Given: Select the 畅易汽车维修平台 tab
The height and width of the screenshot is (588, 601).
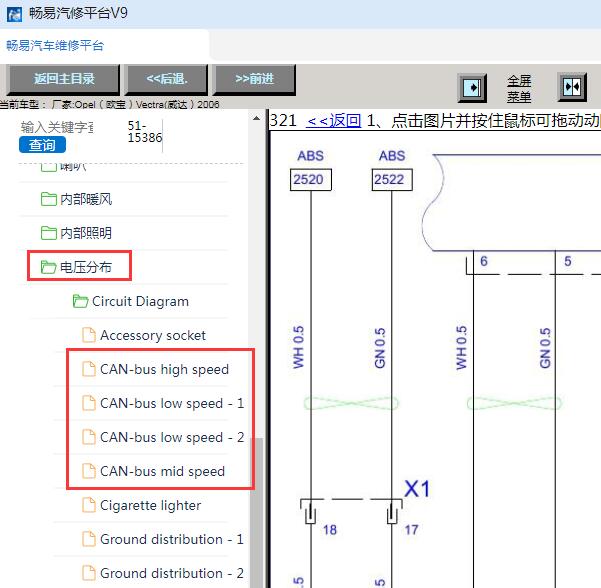Looking at the screenshot, I should (x=55, y=46).
